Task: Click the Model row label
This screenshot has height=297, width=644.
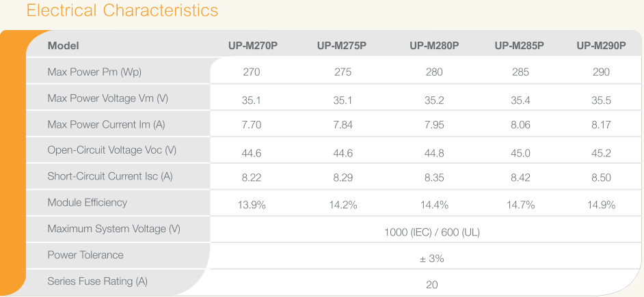Action: [x=64, y=46]
